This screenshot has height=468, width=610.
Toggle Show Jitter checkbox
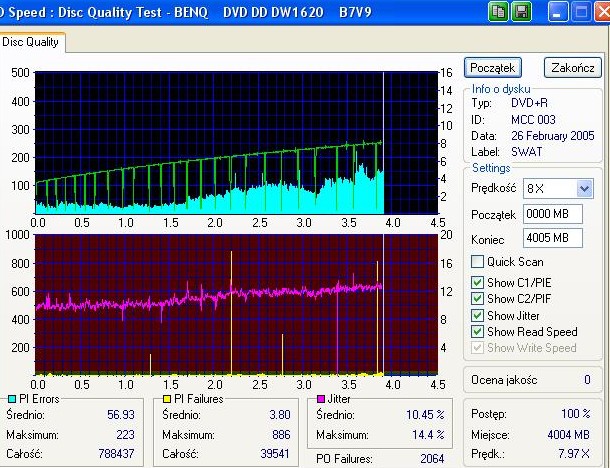coord(477,315)
